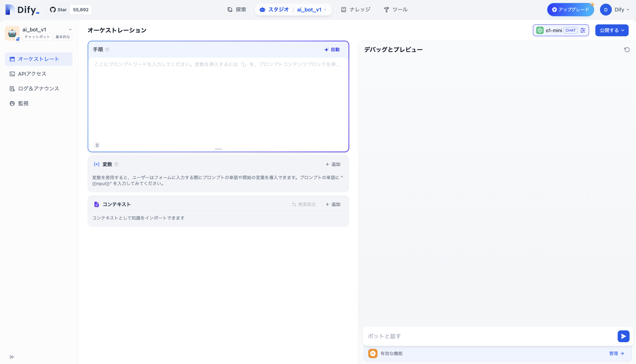The width and height of the screenshot is (636, 364).
Task: Click the アップグレード button
Action: click(570, 9)
